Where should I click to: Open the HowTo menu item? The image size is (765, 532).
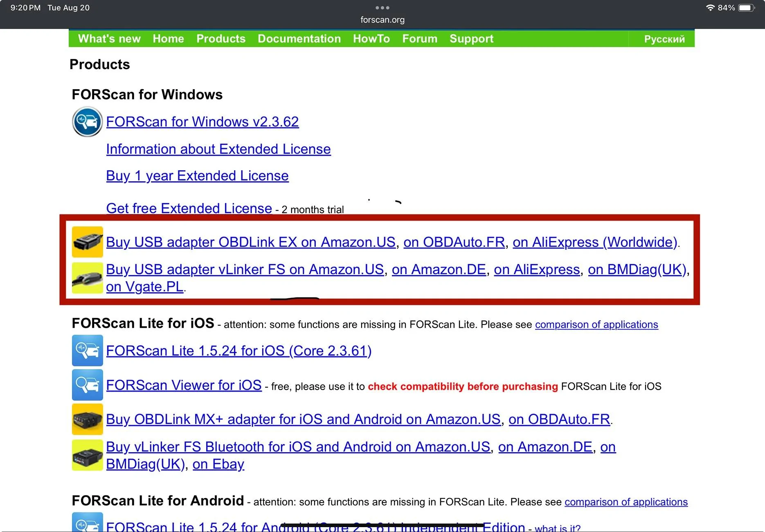(371, 38)
